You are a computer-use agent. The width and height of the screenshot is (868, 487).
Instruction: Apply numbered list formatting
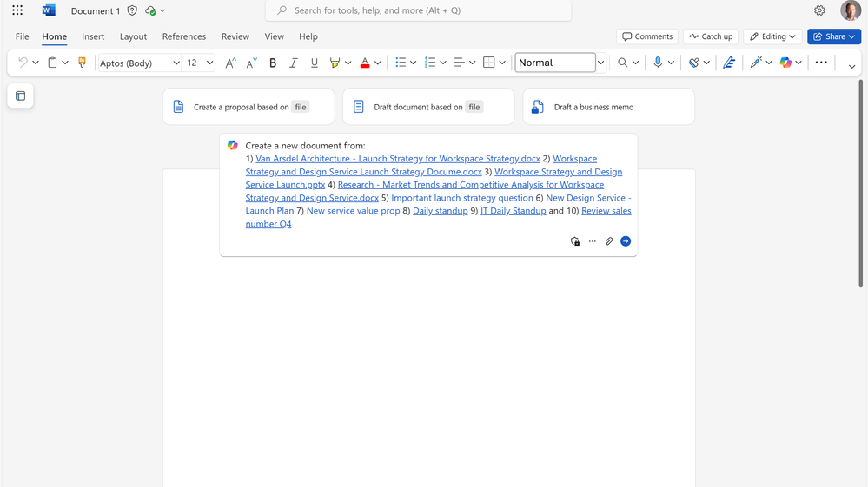point(430,63)
